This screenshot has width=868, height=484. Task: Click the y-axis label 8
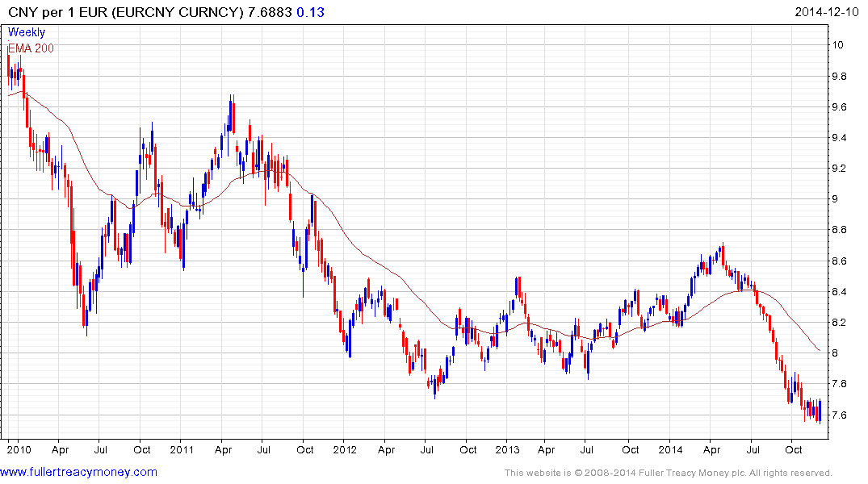(x=836, y=353)
